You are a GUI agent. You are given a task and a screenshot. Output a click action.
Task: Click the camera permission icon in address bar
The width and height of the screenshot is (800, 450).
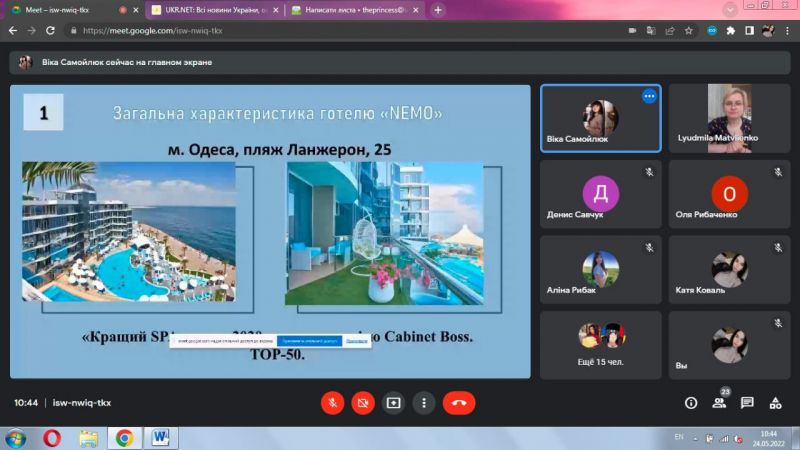click(x=632, y=31)
